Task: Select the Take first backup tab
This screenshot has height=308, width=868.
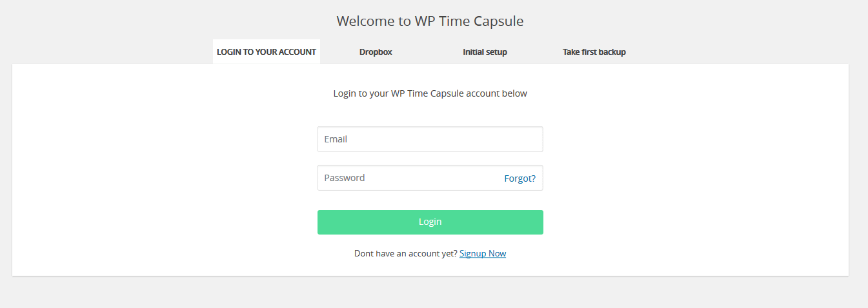Action: click(x=594, y=52)
